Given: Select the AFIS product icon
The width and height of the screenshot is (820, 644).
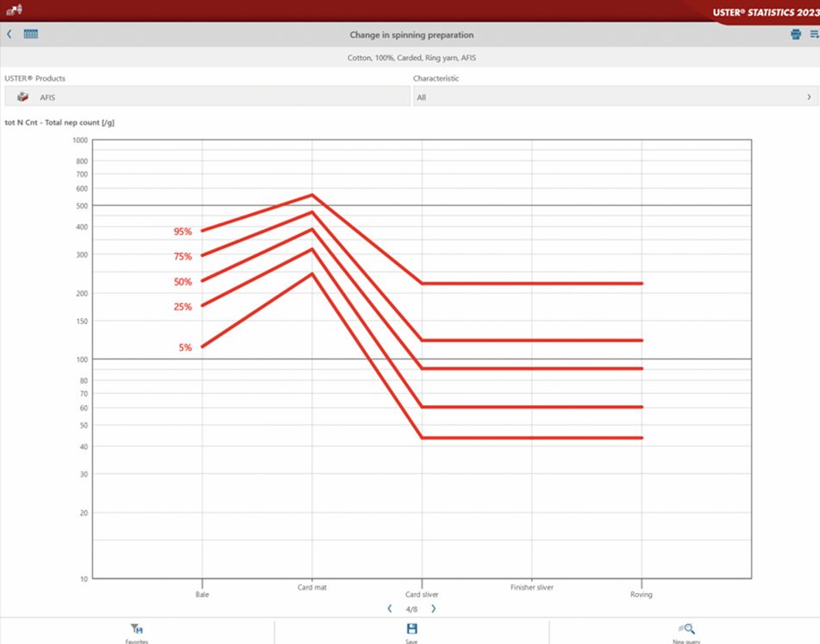Looking at the screenshot, I should pos(22,97).
